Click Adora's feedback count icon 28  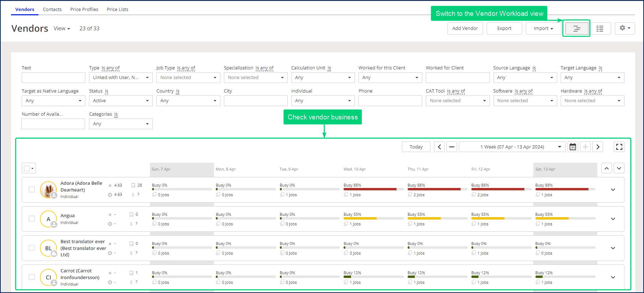[133, 185]
